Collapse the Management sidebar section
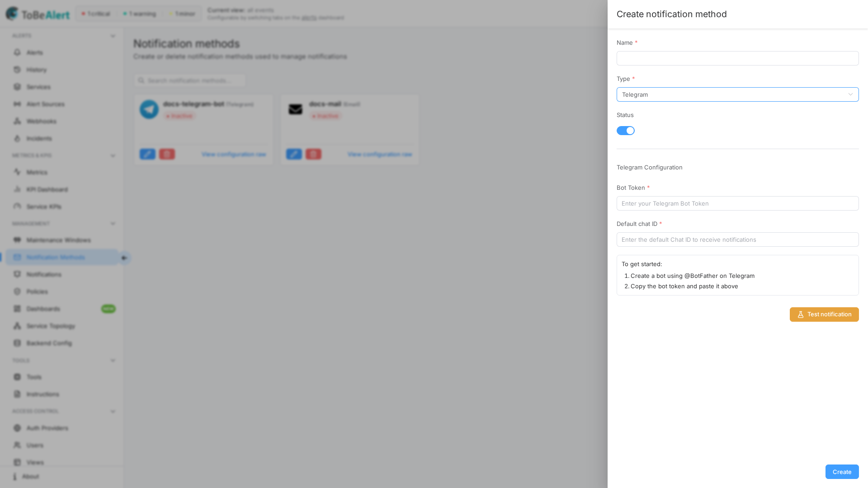This screenshot has width=868, height=488. [x=113, y=224]
